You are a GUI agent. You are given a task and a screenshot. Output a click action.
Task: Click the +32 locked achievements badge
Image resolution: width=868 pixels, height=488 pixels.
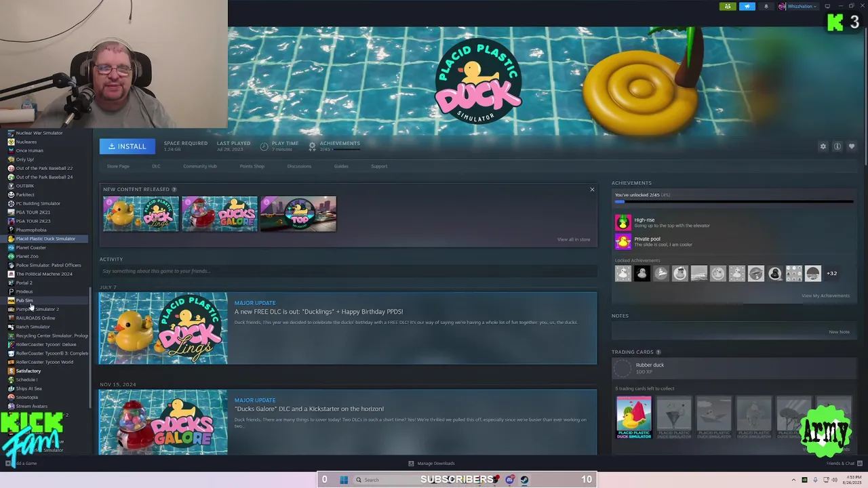[831, 273]
